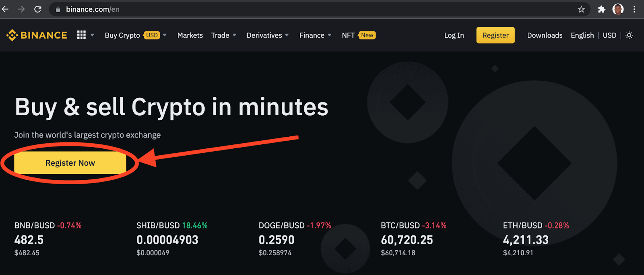
Task: Go forward in the browser
Action: click(x=21, y=9)
